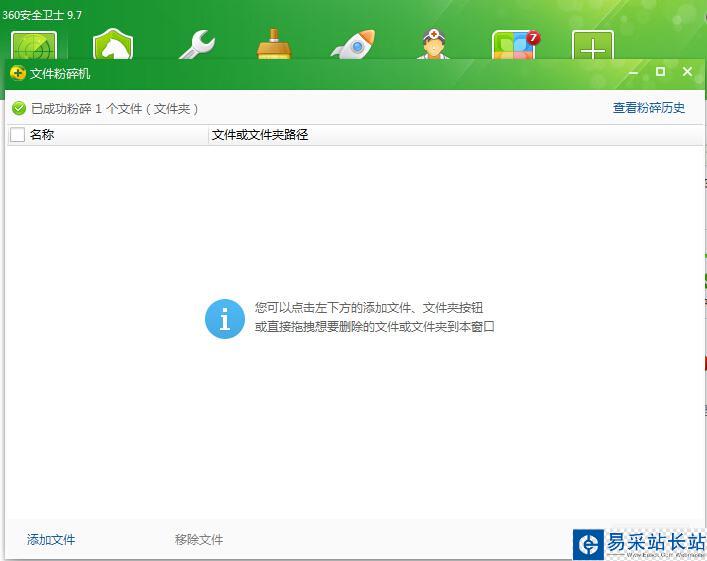The width and height of the screenshot is (707, 561).
Task: Maximize the File Shredder window
Action: tap(661, 71)
